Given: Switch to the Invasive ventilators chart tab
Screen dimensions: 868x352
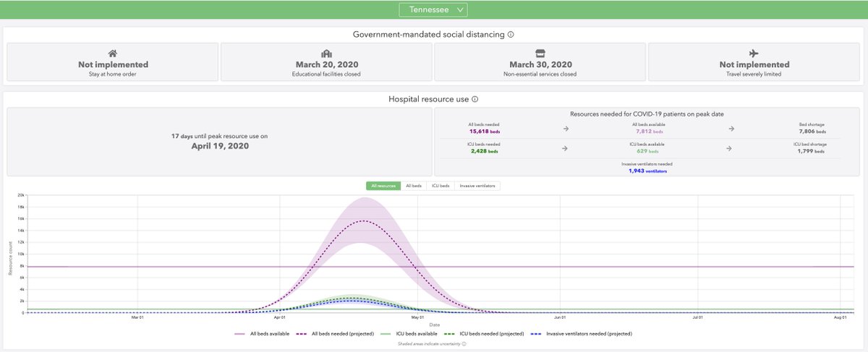Looking at the screenshot, I should tap(477, 186).
